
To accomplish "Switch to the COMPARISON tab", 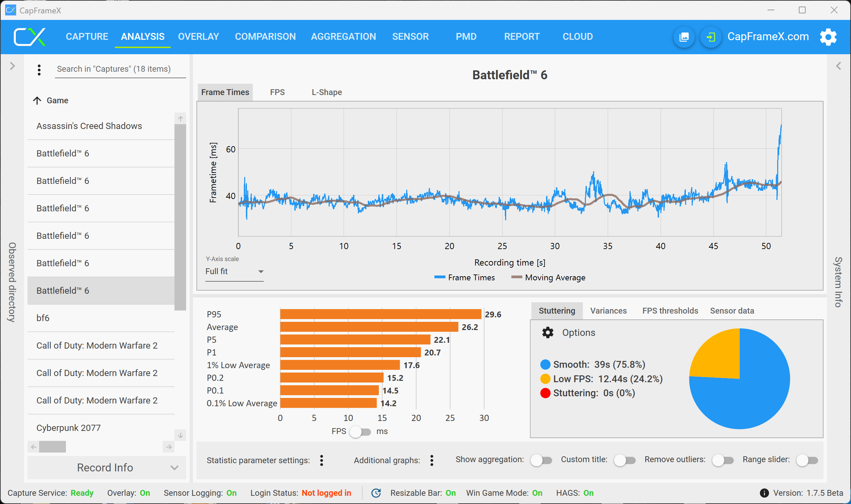I will point(265,36).
